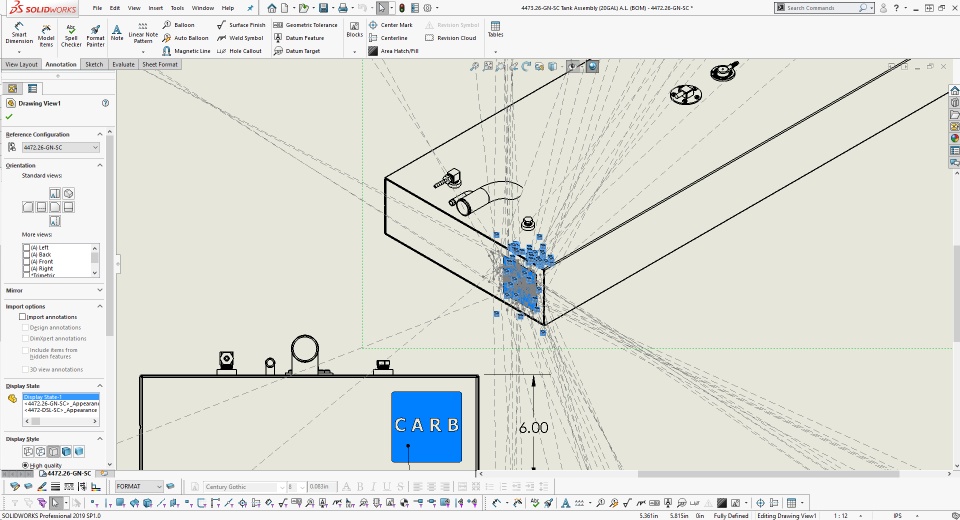Click the Auto Balloon tool
This screenshot has width=960, height=520.
click(x=186, y=38)
